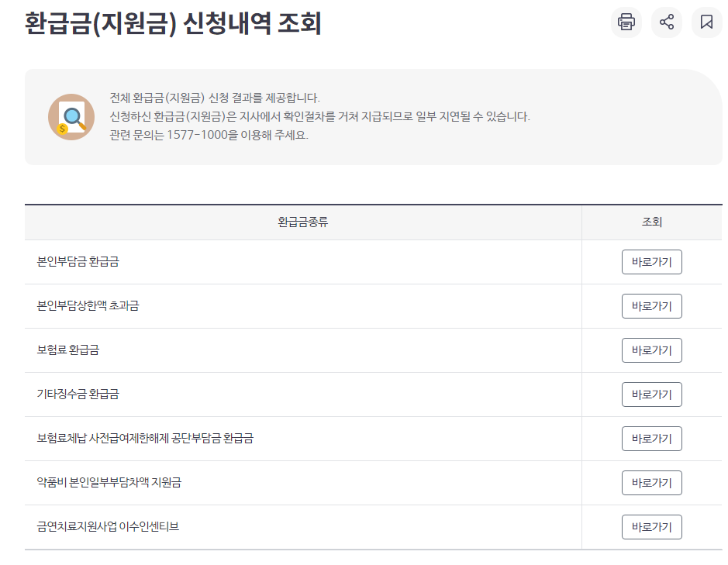Open 바로가기 for 기타징수금 환급금
The height and width of the screenshot is (565, 728).
coord(652,394)
